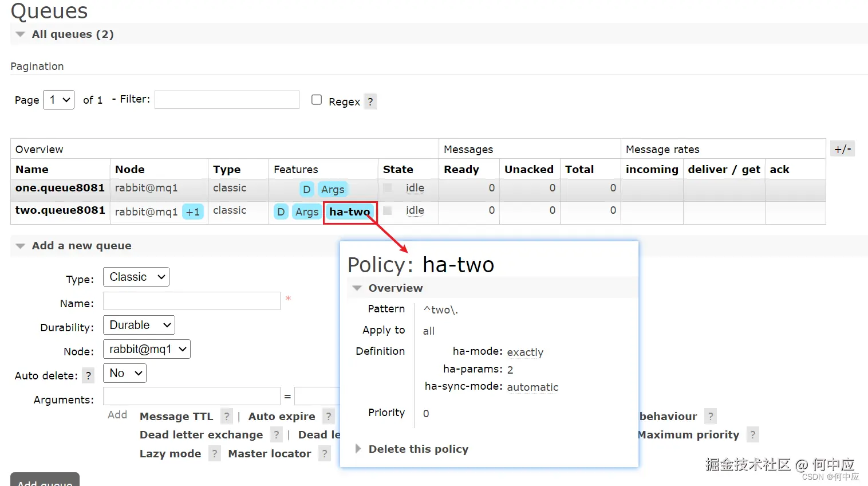The width and height of the screenshot is (868, 486).
Task: Open help for Master locator
Action: tap(325, 454)
